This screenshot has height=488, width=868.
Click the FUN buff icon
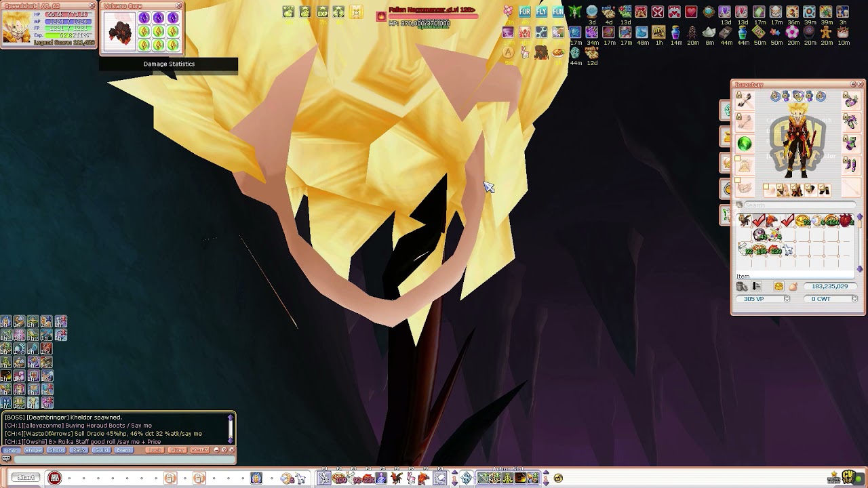click(558, 12)
